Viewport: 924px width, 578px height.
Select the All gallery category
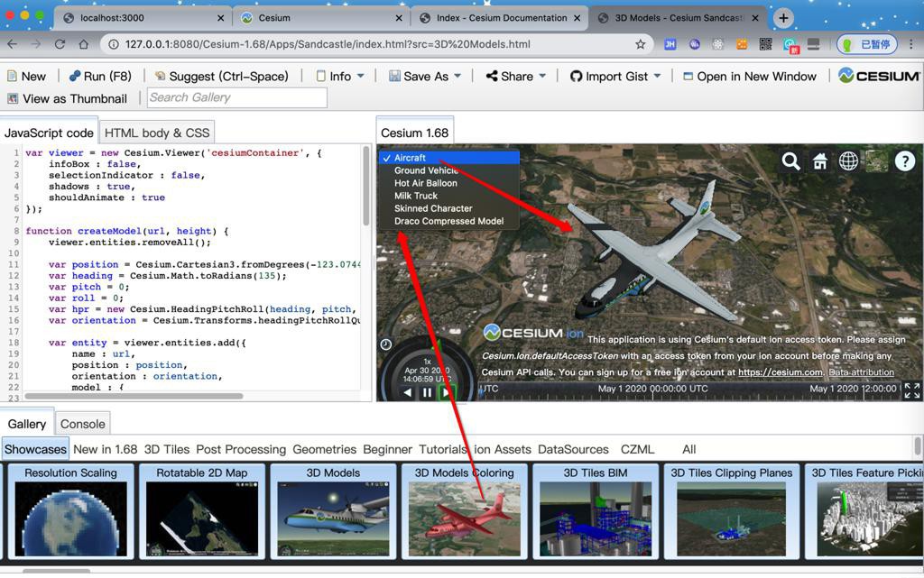pos(688,449)
